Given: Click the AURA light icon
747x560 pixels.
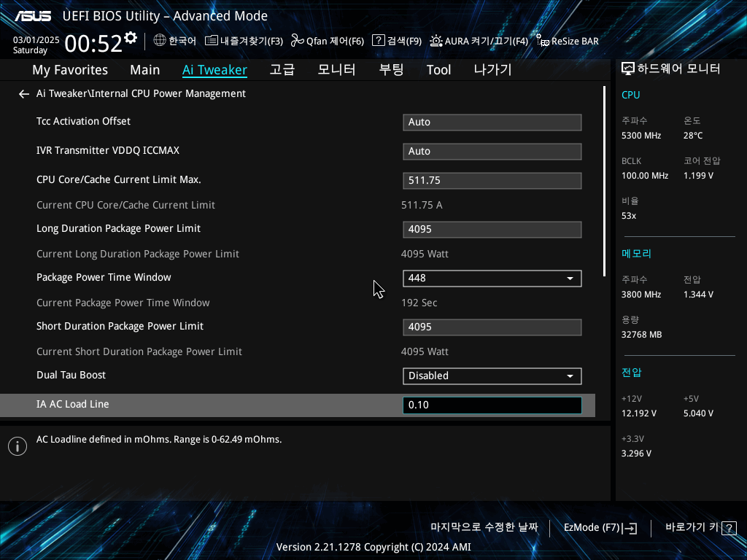Looking at the screenshot, I should [436, 41].
